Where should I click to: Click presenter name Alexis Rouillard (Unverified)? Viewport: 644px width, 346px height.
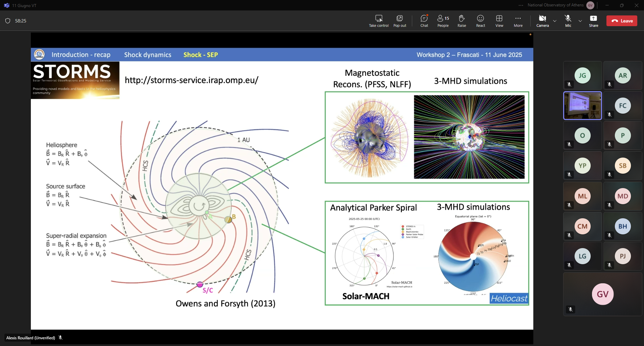31,338
